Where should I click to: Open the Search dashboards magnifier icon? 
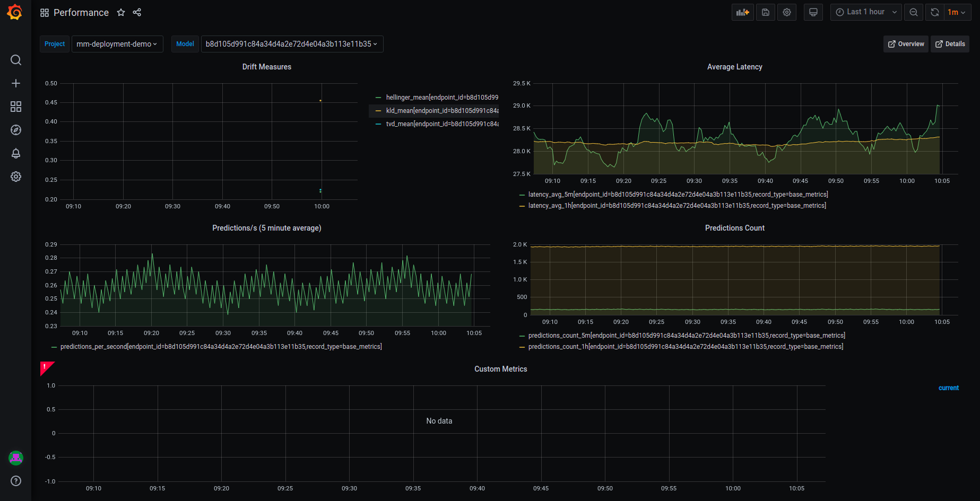pos(16,60)
